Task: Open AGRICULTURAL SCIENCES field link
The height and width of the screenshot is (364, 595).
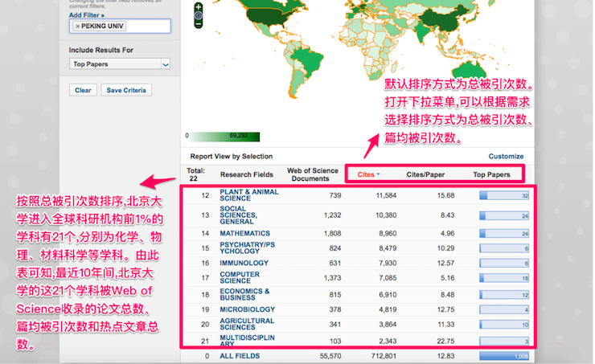Action: (x=247, y=324)
